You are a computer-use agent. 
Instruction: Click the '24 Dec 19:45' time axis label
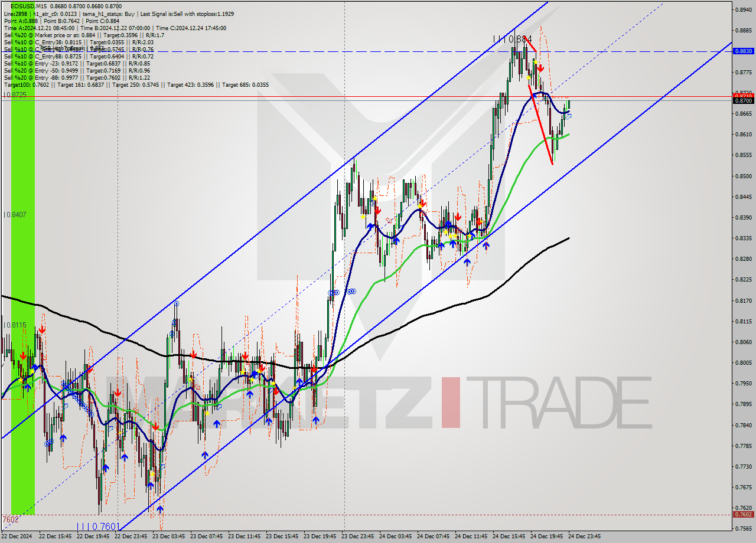[x=547, y=537]
